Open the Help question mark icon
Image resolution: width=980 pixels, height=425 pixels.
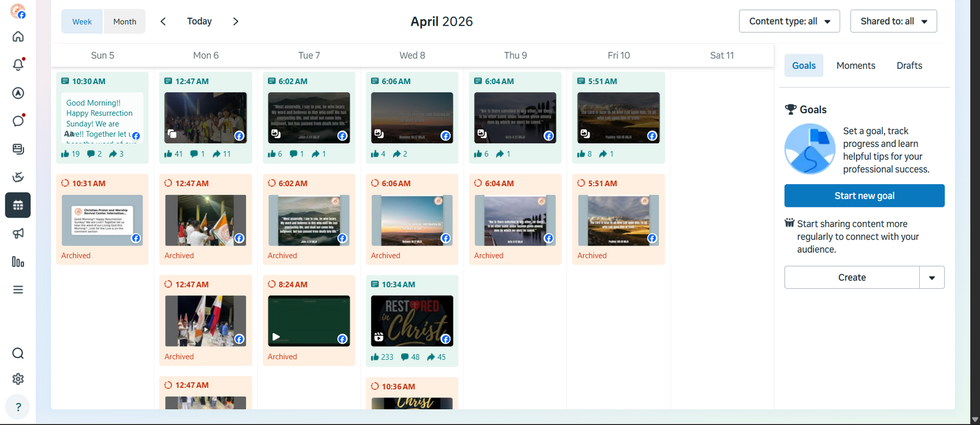(x=18, y=407)
